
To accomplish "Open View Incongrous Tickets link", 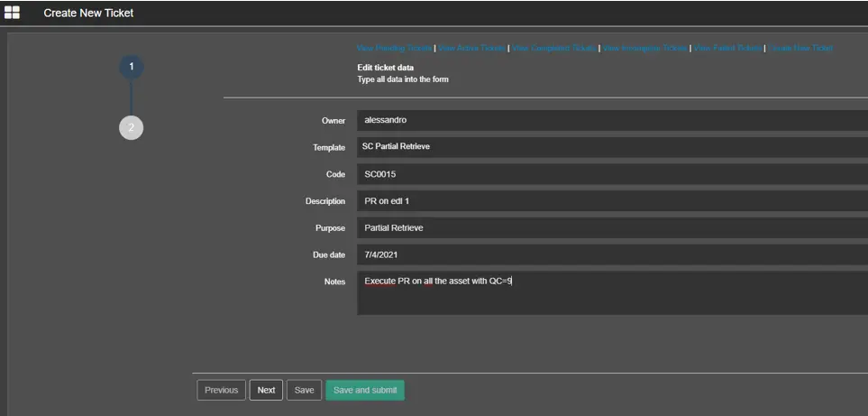I will pos(644,48).
